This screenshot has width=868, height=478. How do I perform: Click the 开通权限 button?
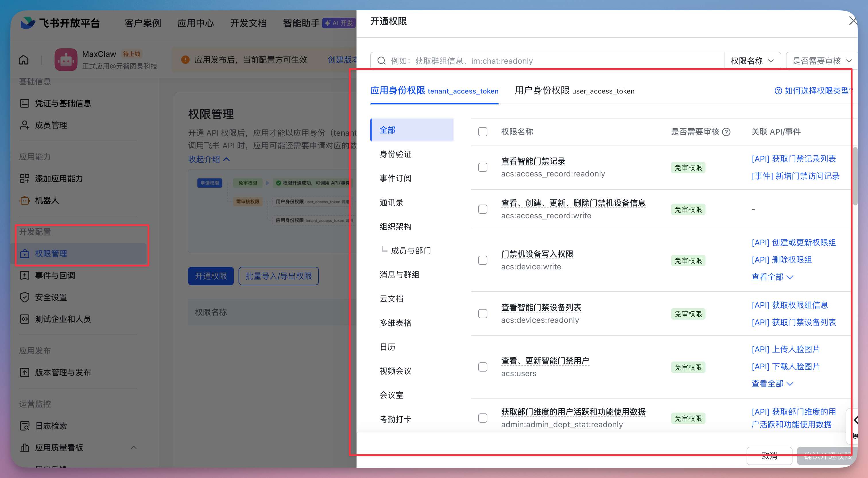[211, 276]
